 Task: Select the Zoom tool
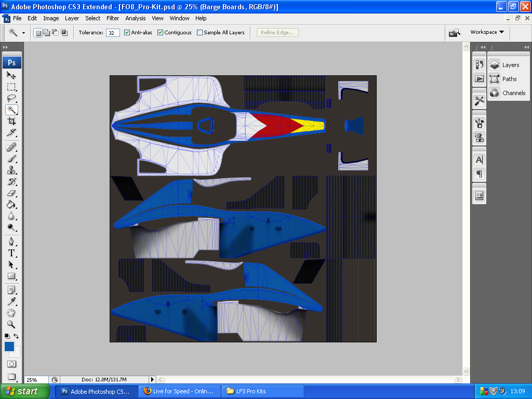(11, 325)
